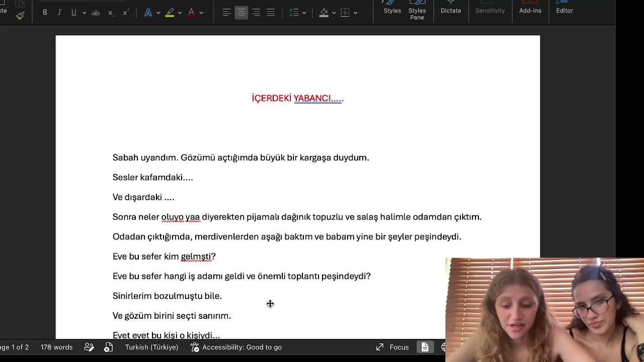
Task: Click line spacing icon
Action: point(294,13)
